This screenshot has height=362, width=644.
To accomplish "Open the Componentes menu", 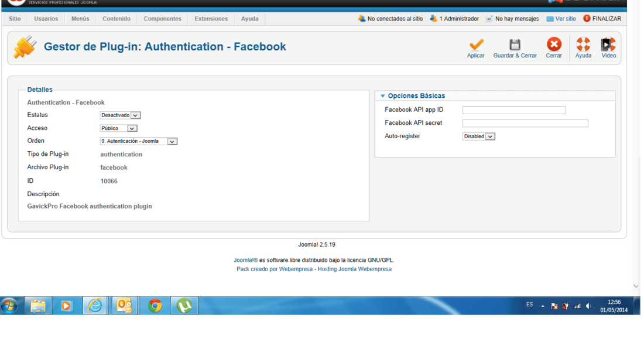I will tap(163, 19).
